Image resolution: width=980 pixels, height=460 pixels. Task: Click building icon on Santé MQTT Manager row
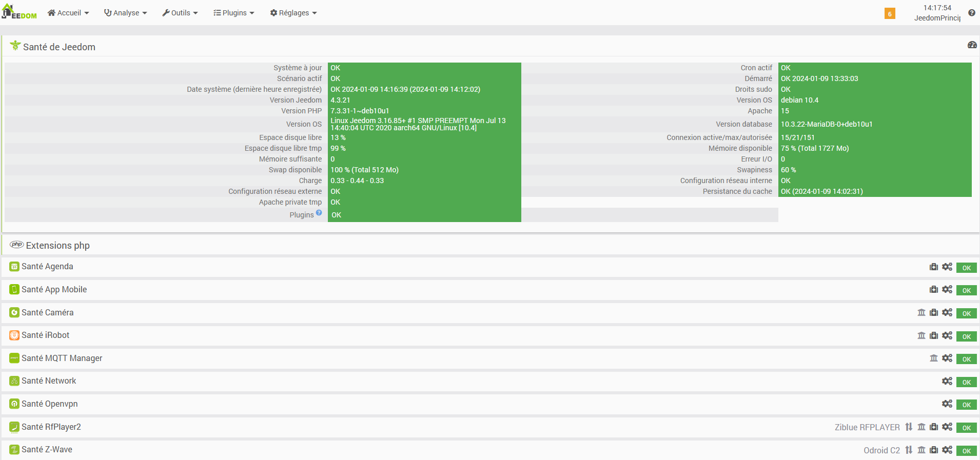[x=934, y=358]
